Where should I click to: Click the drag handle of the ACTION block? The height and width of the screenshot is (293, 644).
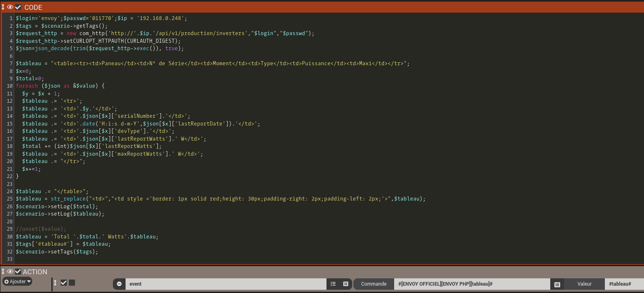click(3, 271)
